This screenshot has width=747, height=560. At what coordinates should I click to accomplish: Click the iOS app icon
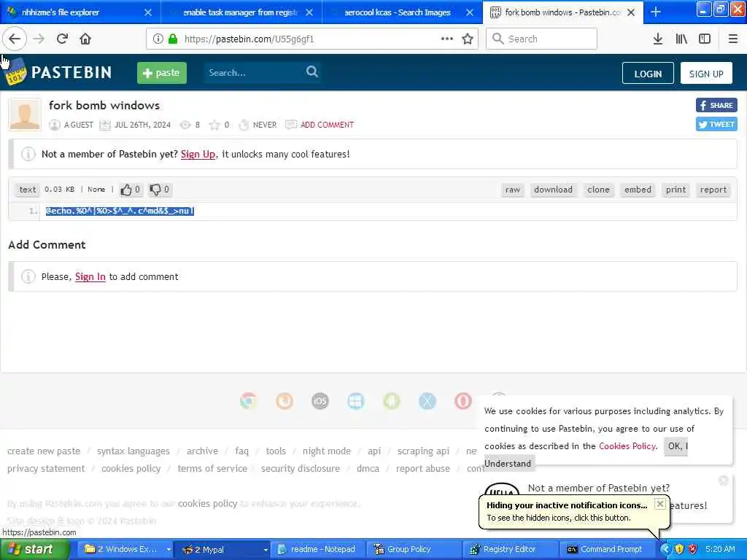coord(320,401)
